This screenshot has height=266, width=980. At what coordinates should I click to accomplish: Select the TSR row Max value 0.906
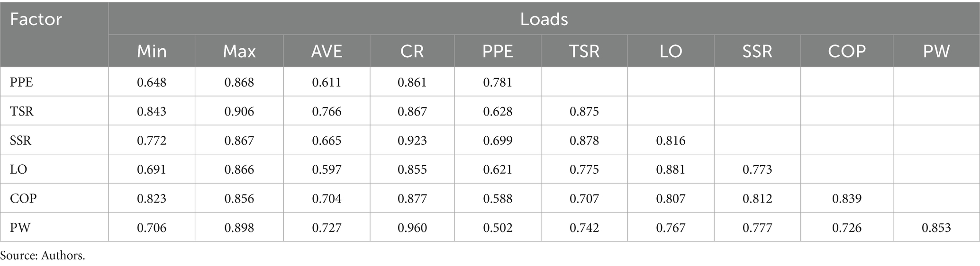(239, 111)
